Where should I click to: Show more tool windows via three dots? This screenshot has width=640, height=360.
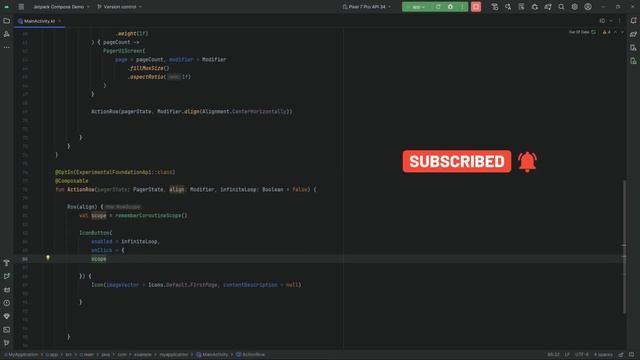[x=7, y=47]
